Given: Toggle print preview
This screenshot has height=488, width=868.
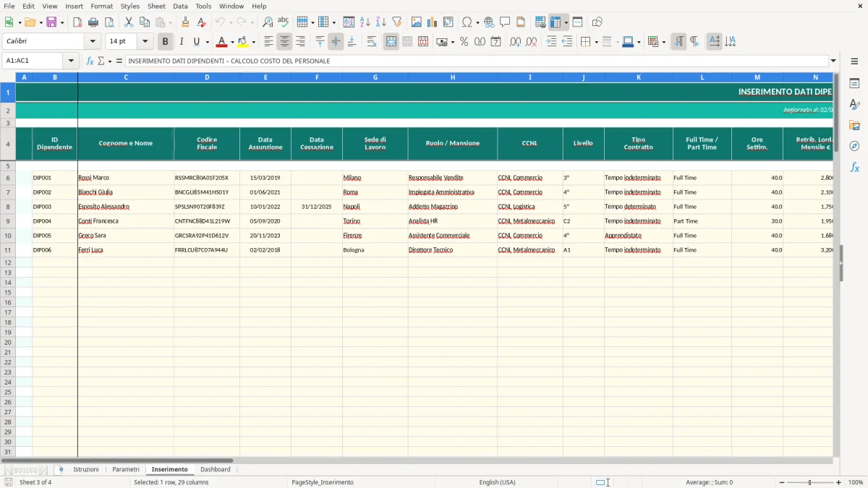Looking at the screenshot, I should point(109,22).
